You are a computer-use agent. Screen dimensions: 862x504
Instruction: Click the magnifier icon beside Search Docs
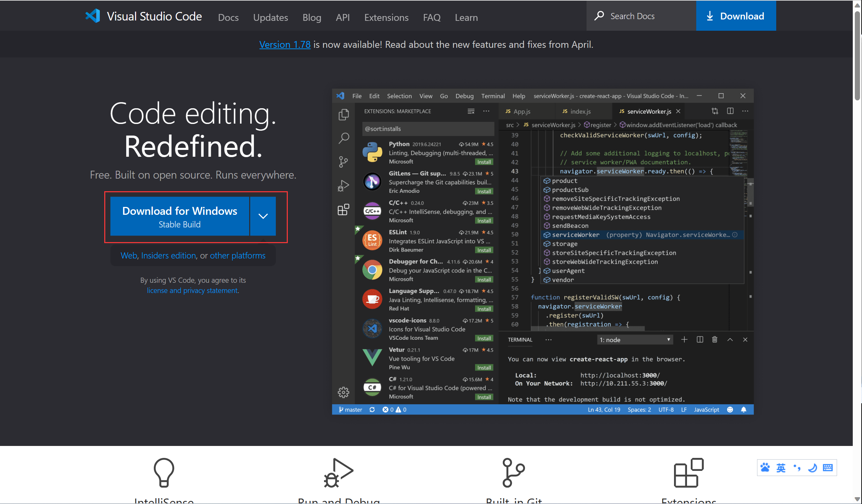click(598, 16)
